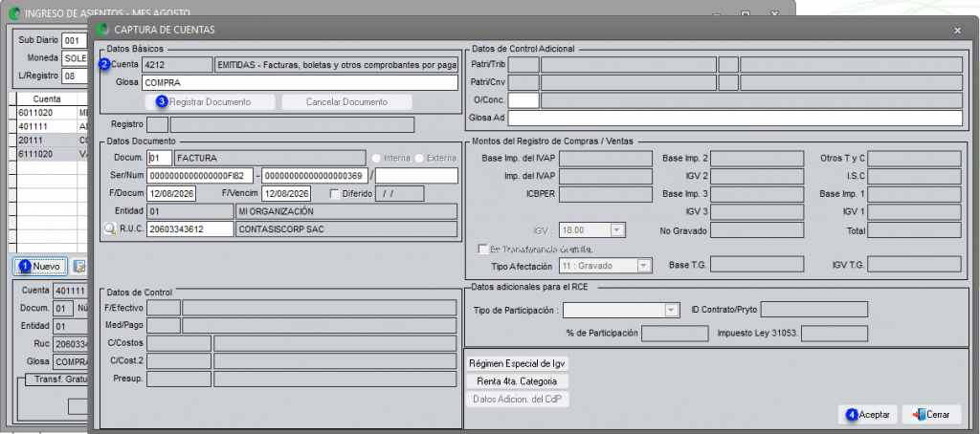Screen dimensions: 980x434
Task: Click the No Gravado amount field
Action: (757, 230)
